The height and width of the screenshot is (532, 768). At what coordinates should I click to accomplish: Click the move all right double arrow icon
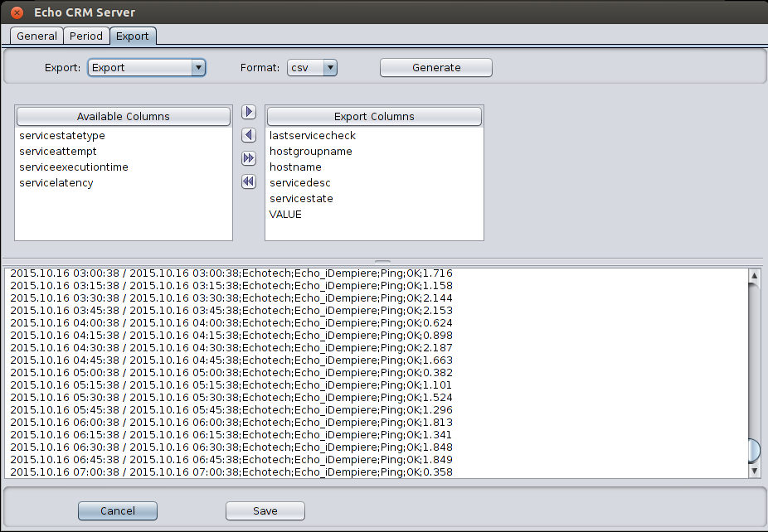click(248, 158)
